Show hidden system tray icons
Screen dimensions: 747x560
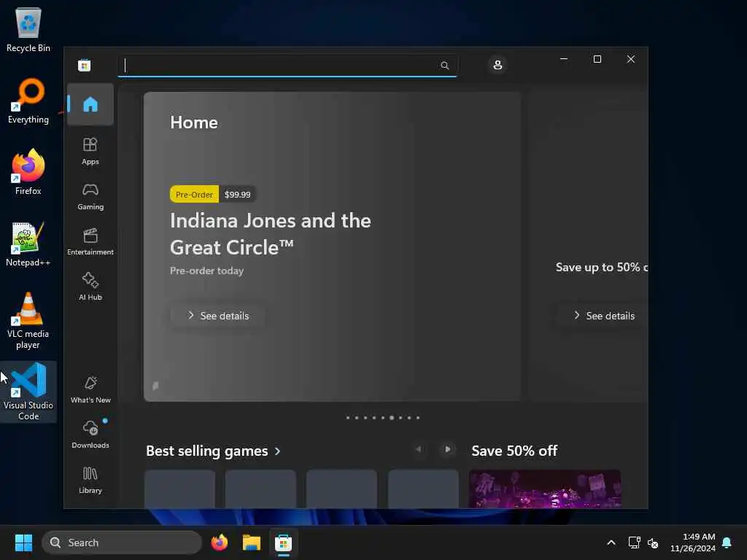point(611,542)
